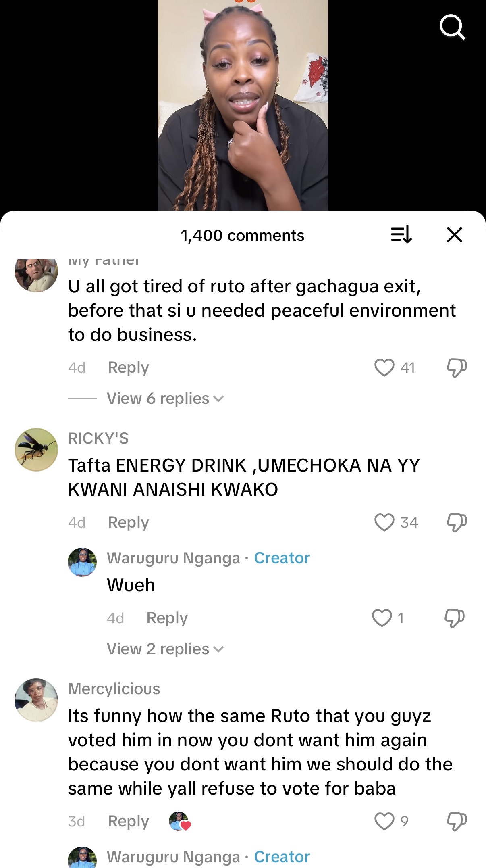Tap the search magnifier icon
Screen dimensions: 486x868
point(452,27)
